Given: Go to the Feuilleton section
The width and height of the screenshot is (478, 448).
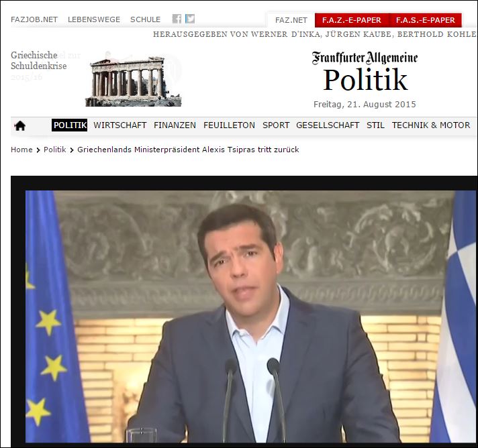Looking at the screenshot, I should (229, 125).
